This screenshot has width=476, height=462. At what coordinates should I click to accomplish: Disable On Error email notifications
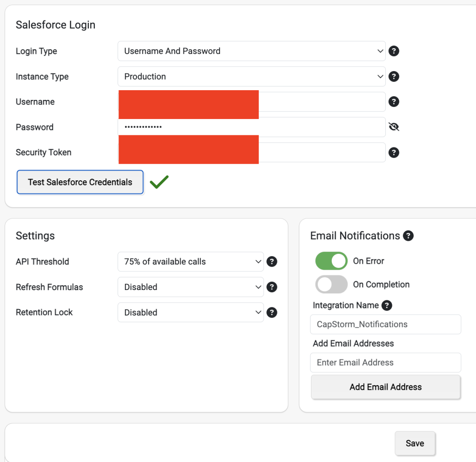pos(331,261)
